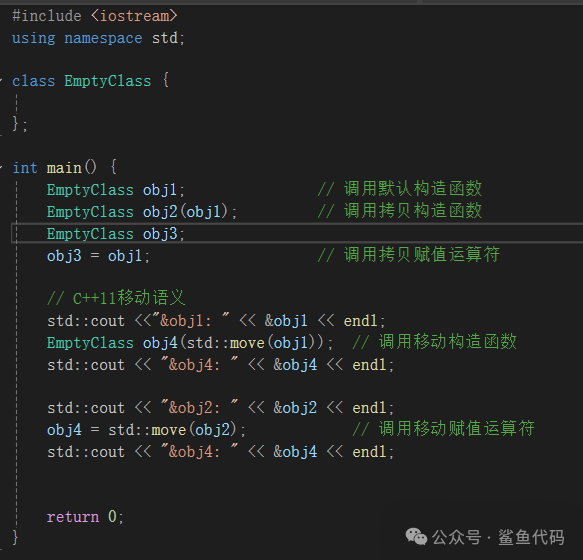The width and height of the screenshot is (583, 560).
Task: Place cursor on the #include <iostream> line
Action: coord(95,16)
